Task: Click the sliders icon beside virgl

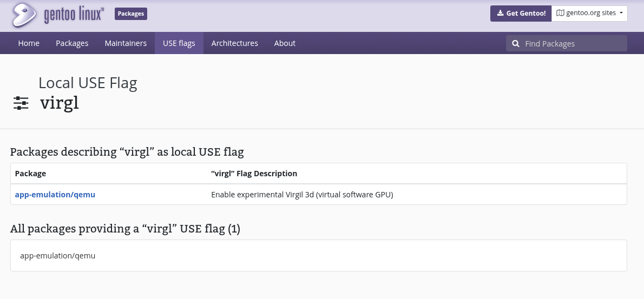Action: tap(21, 103)
